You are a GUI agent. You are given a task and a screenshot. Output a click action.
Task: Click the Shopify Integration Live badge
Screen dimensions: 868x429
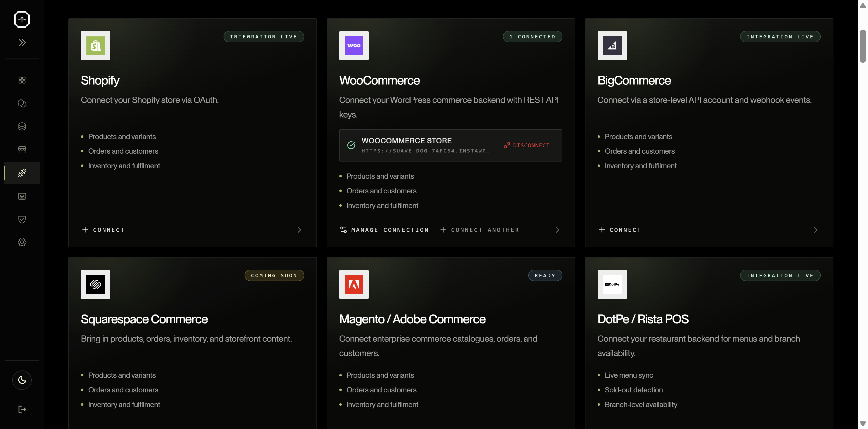pos(264,37)
